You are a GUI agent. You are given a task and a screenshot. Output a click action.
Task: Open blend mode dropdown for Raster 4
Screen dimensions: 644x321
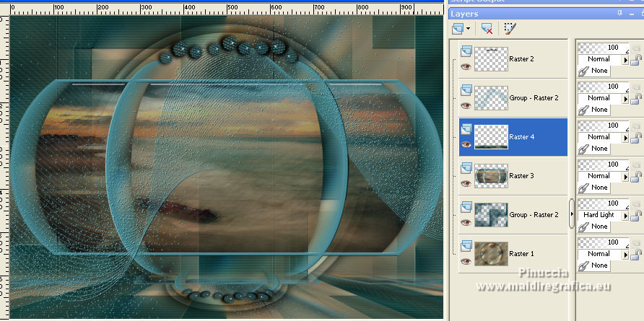pyautogui.click(x=626, y=138)
